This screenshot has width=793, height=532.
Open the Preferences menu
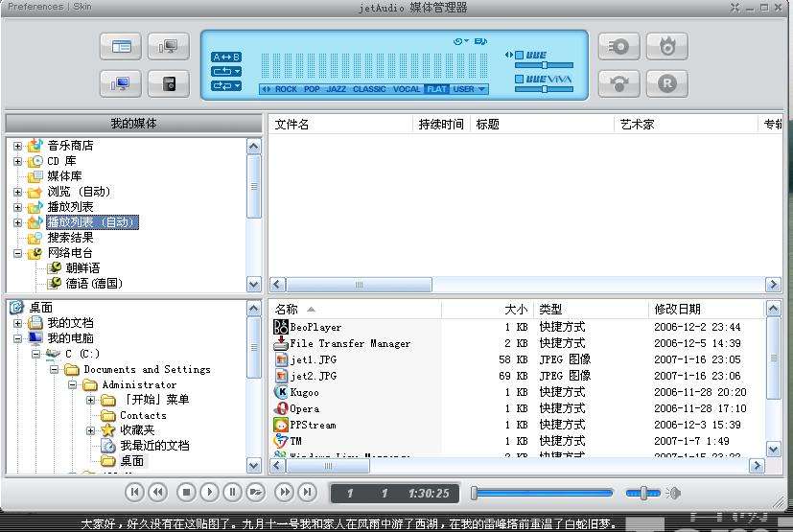(x=35, y=7)
